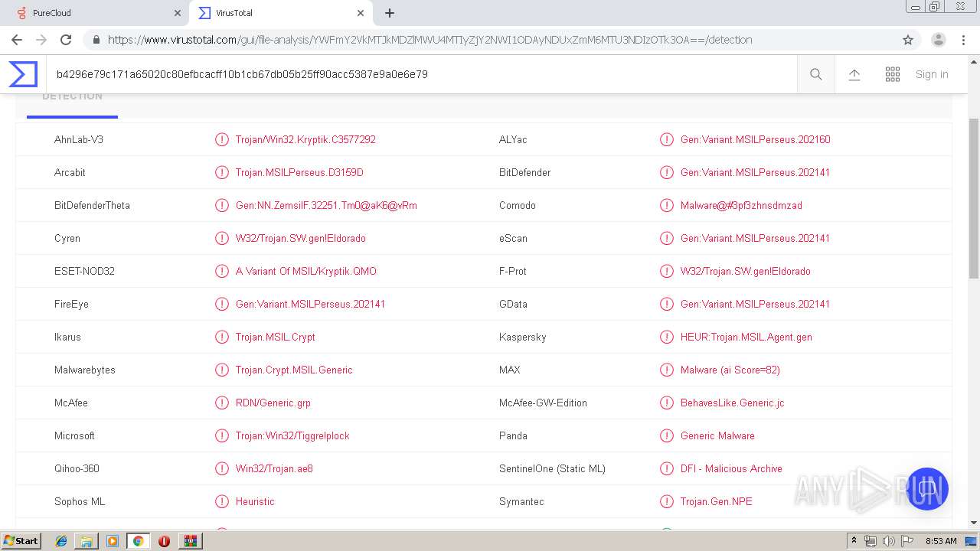Click the site padlock icon
This screenshot has height=551, width=980.
[96, 40]
